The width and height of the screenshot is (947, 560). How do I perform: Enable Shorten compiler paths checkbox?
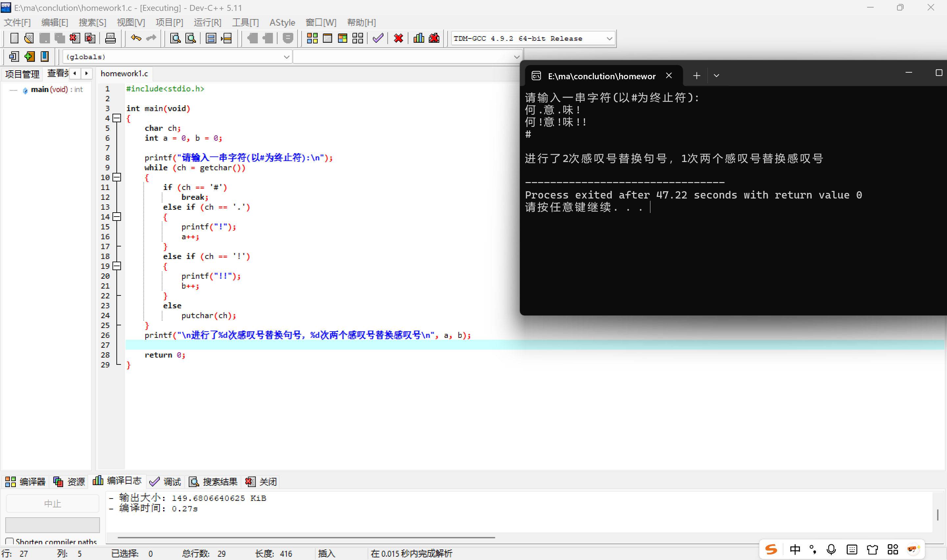click(x=10, y=542)
